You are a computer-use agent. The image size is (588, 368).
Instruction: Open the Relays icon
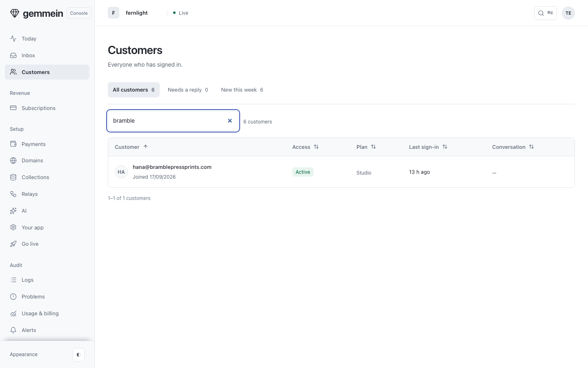(13, 194)
